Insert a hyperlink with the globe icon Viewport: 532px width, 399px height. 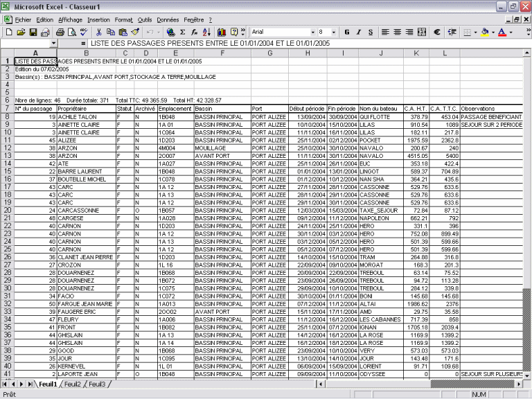(x=171, y=33)
